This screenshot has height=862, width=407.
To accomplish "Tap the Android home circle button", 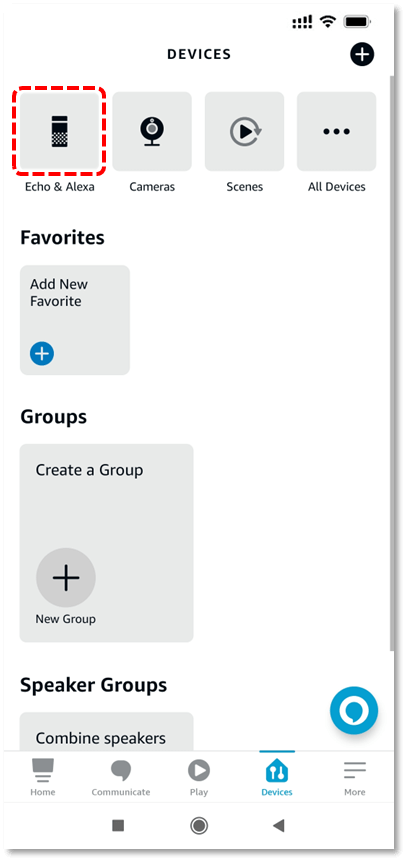I will pyautogui.click(x=199, y=825).
